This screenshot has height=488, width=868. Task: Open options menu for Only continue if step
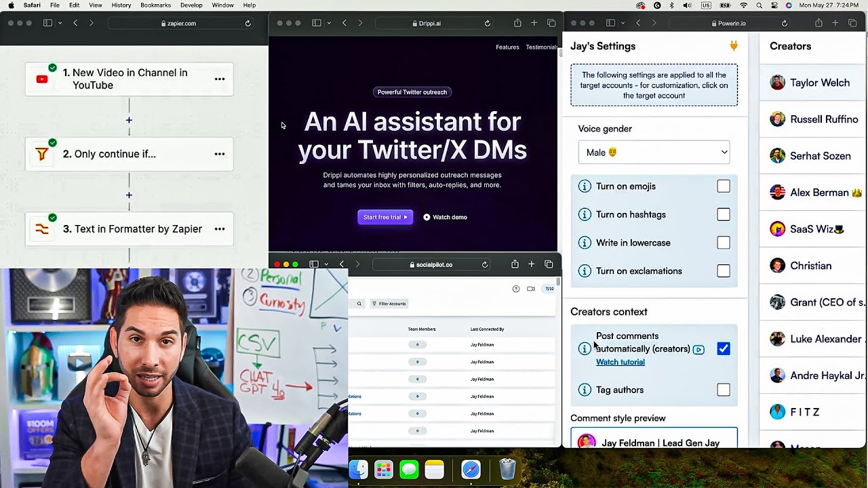[x=220, y=154]
